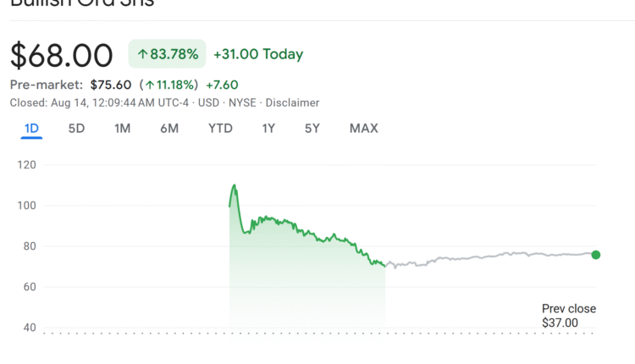The width and height of the screenshot is (635, 364).
Task: Open the 6M chart view
Action: (x=168, y=129)
